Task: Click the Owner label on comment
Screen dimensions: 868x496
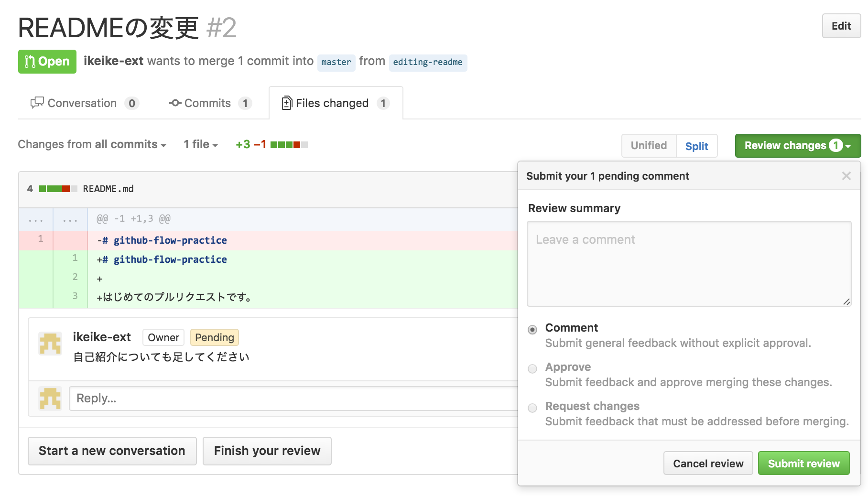Action: pyautogui.click(x=163, y=337)
